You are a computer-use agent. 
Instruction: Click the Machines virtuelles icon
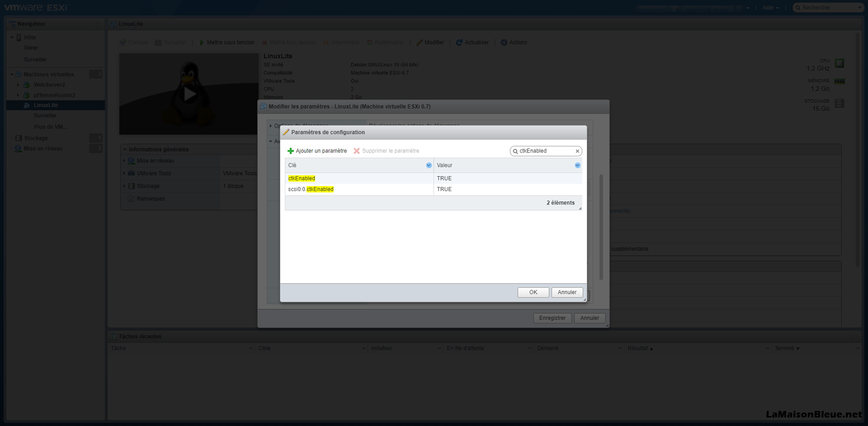pos(19,75)
